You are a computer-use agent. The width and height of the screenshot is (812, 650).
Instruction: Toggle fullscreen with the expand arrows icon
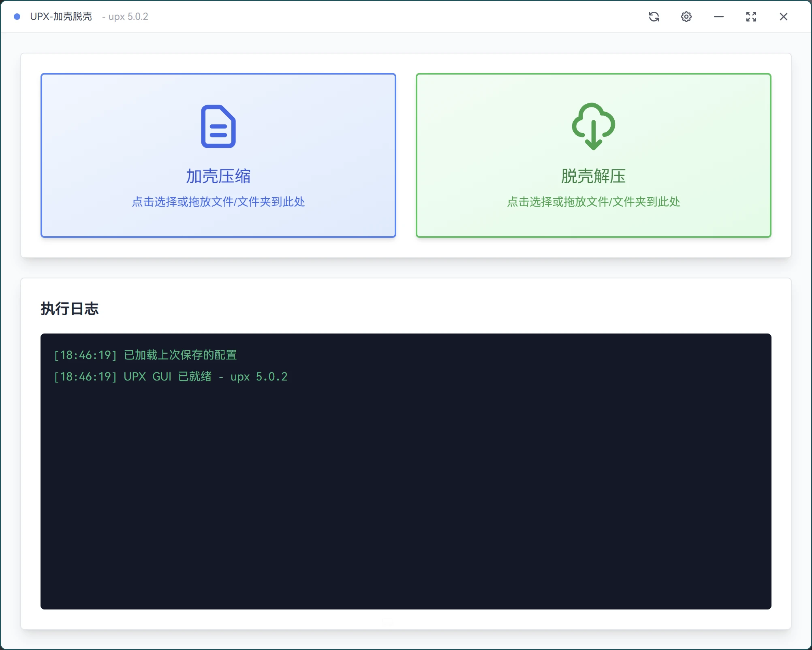point(751,17)
